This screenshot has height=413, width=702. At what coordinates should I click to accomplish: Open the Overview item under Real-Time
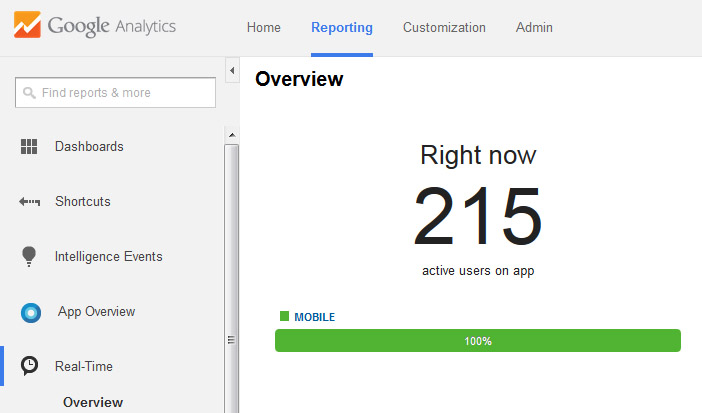point(93,402)
